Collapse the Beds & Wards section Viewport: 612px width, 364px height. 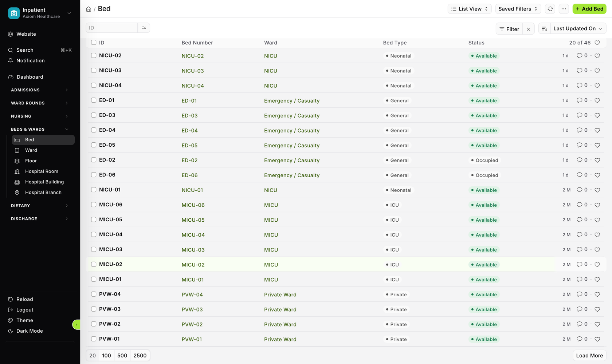pos(39,129)
